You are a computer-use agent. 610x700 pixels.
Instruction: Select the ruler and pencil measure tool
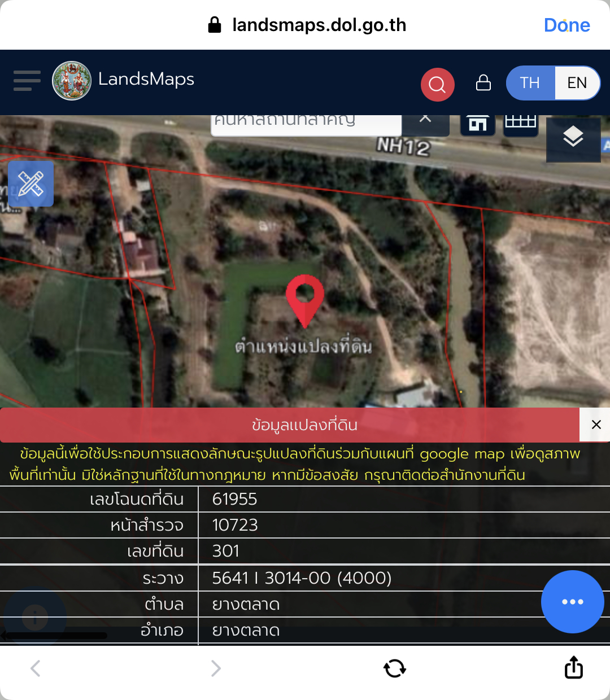(x=31, y=183)
